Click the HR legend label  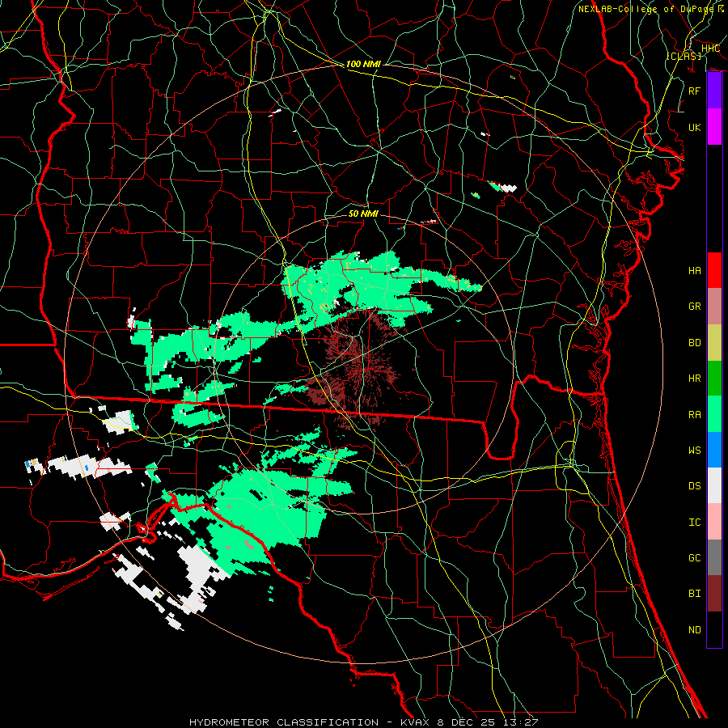(x=694, y=379)
